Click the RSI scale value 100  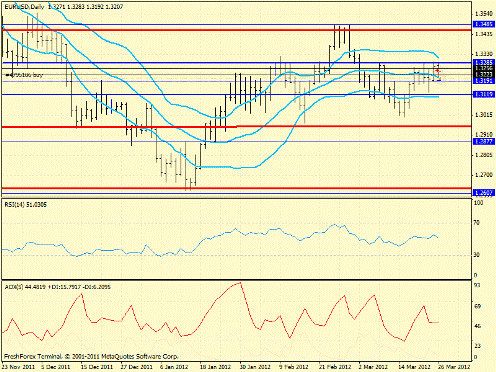(478, 203)
